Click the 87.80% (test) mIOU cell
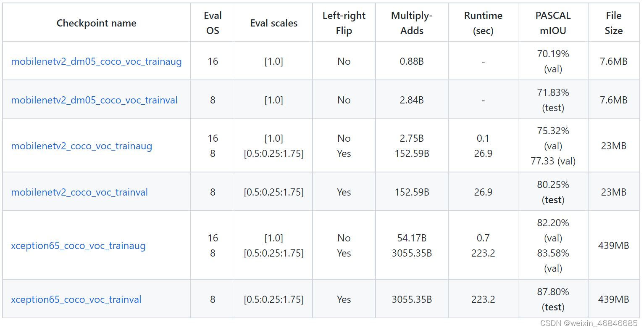644x331 pixels. [553, 299]
